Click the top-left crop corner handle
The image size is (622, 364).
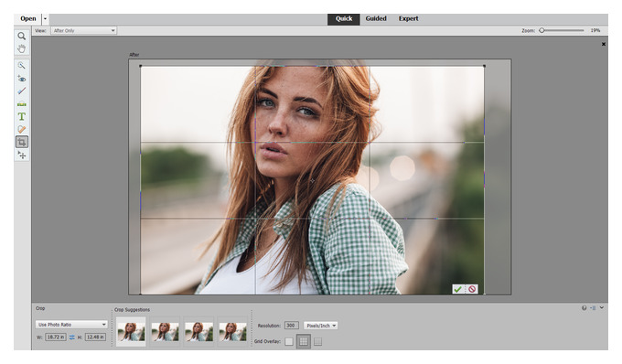click(x=141, y=66)
